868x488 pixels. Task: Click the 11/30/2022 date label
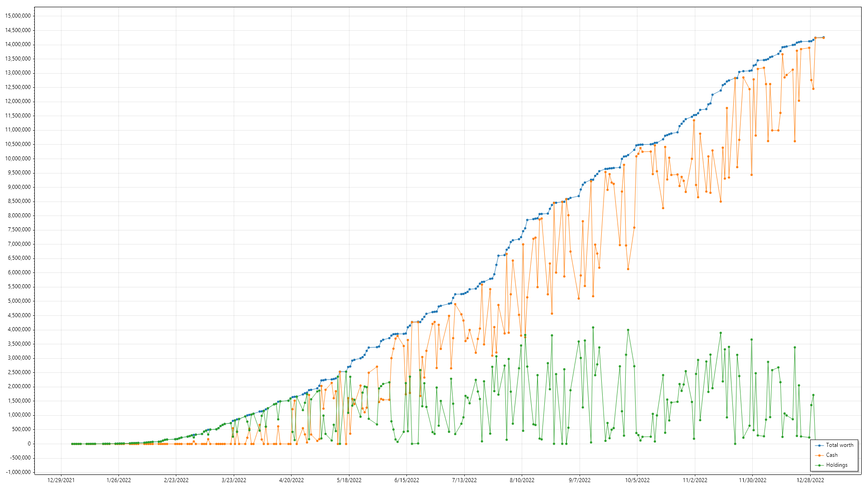click(753, 480)
